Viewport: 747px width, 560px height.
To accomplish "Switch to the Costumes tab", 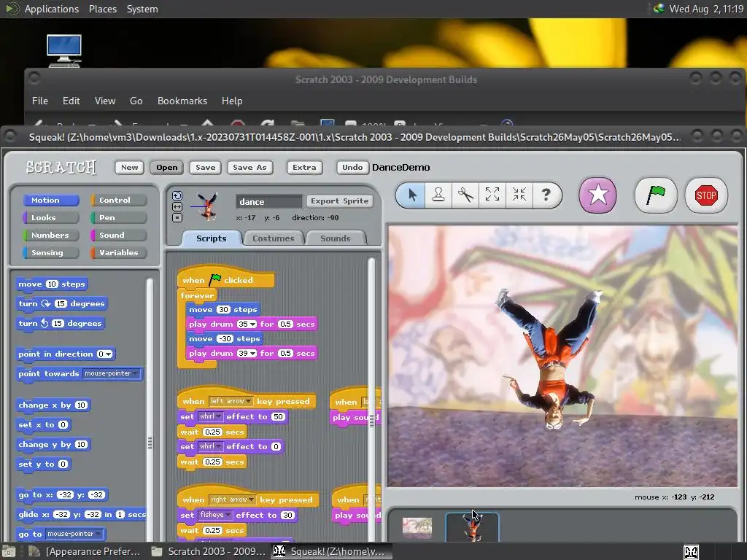I will coord(273,238).
